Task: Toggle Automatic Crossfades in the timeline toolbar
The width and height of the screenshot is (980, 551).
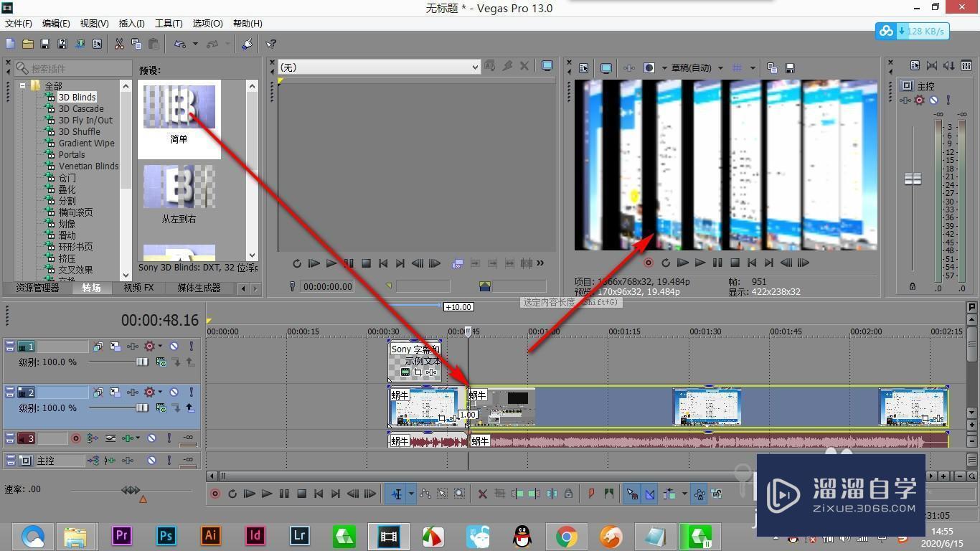Action: 649,494
